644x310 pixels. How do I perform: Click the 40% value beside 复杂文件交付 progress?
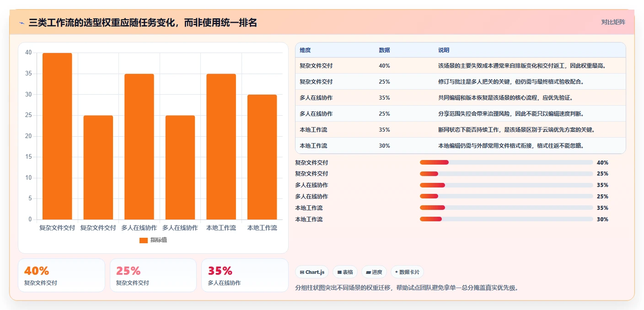[603, 162]
